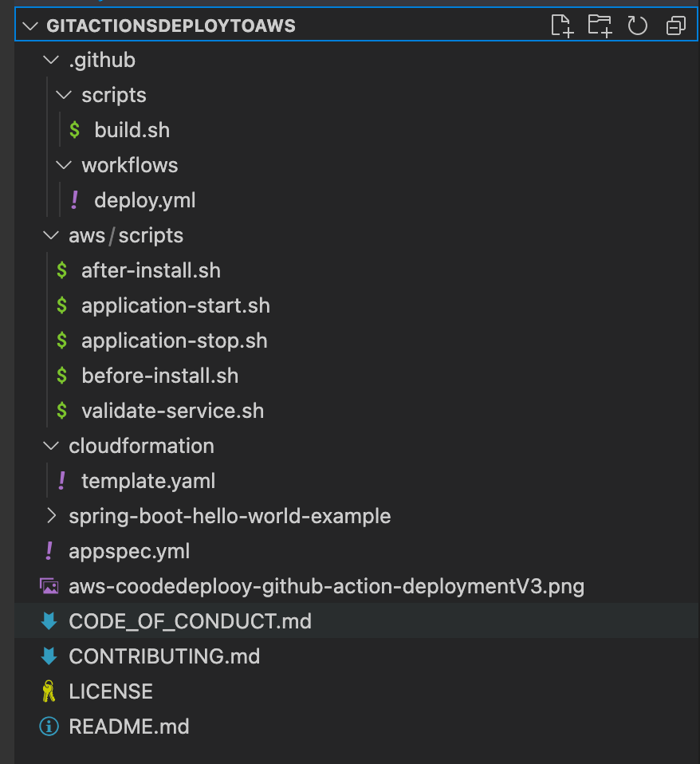Click the key icon next to LICENSE

(x=48, y=691)
